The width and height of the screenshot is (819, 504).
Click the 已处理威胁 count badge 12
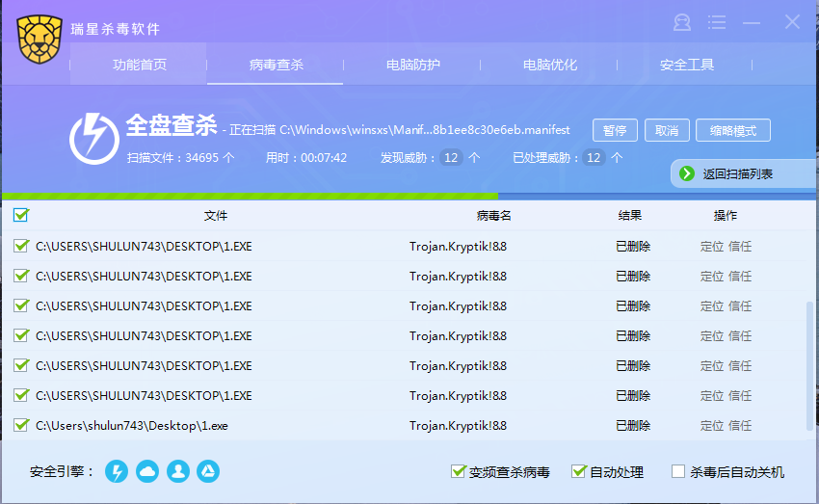pyautogui.click(x=594, y=158)
